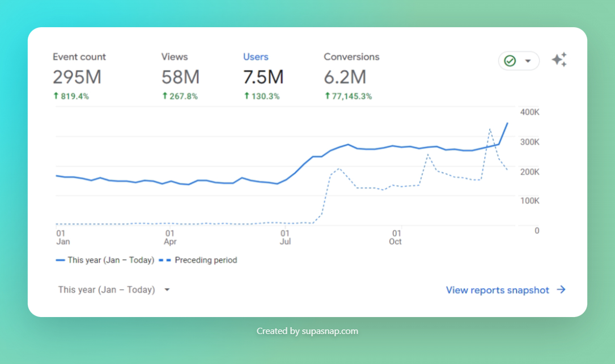The width and height of the screenshot is (615, 364).
Task: Click the caret next to the date range selector
Action: pyautogui.click(x=167, y=290)
